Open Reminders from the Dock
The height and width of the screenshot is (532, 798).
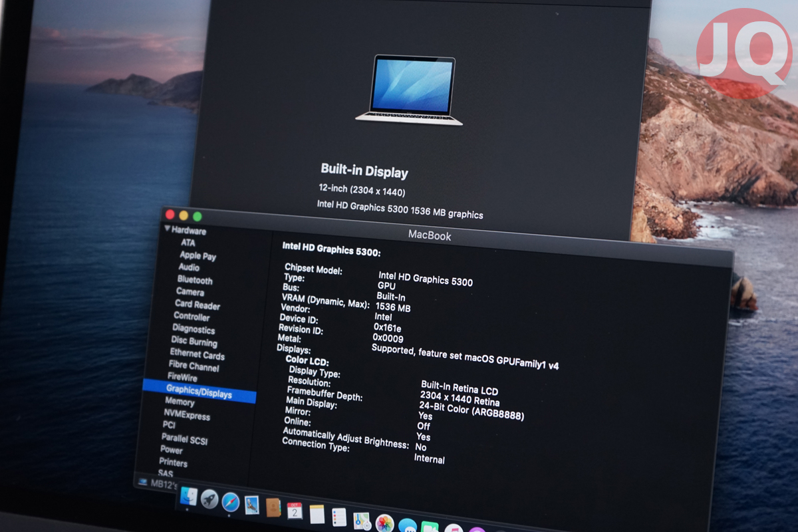click(339, 517)
